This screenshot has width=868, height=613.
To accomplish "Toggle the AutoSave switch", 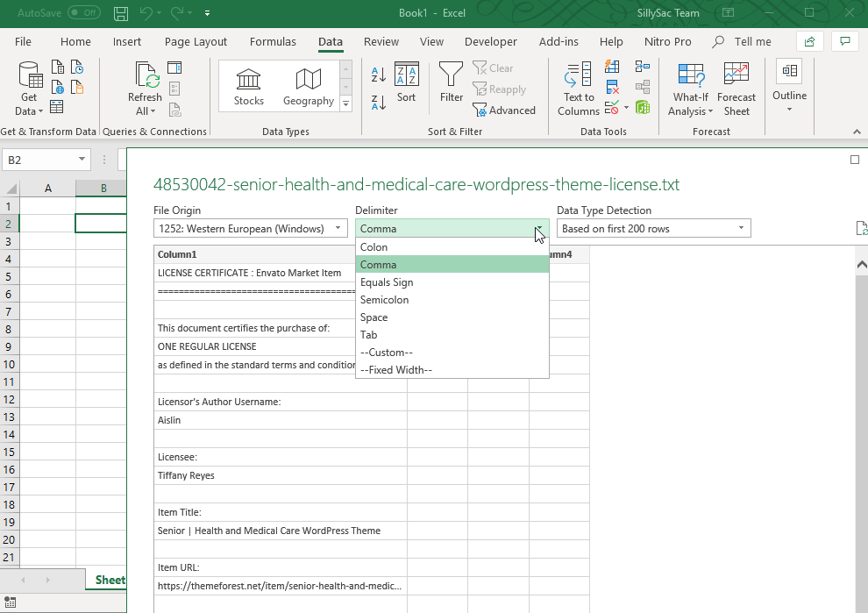I will pos(84,13).
